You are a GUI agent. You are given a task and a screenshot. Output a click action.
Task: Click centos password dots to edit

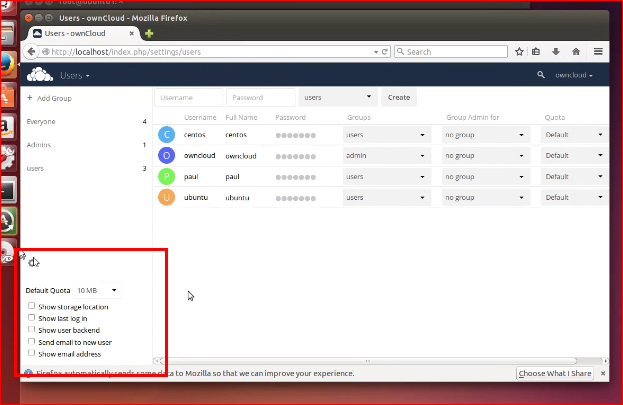click(296, 136)
